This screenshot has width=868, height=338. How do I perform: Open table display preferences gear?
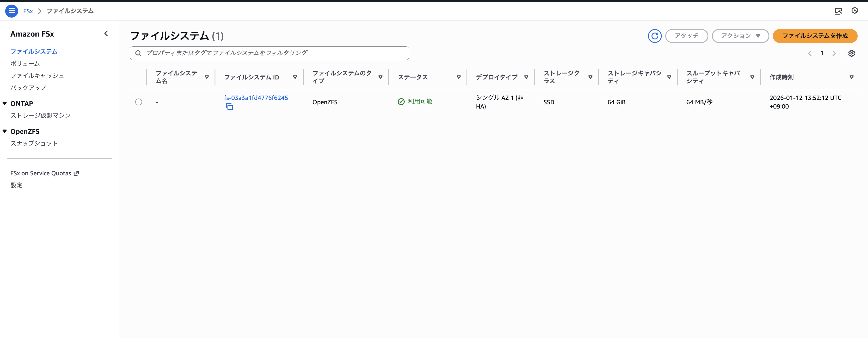pos(852,53)
